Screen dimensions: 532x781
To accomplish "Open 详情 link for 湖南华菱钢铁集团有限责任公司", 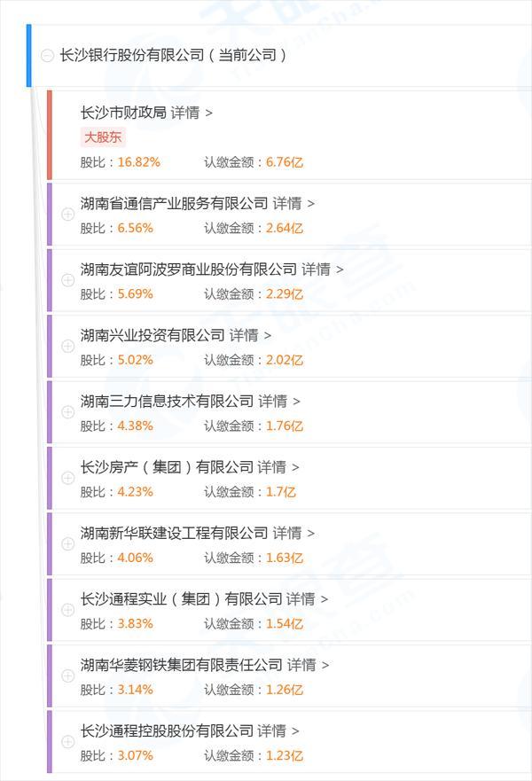I will coord(308,665).
